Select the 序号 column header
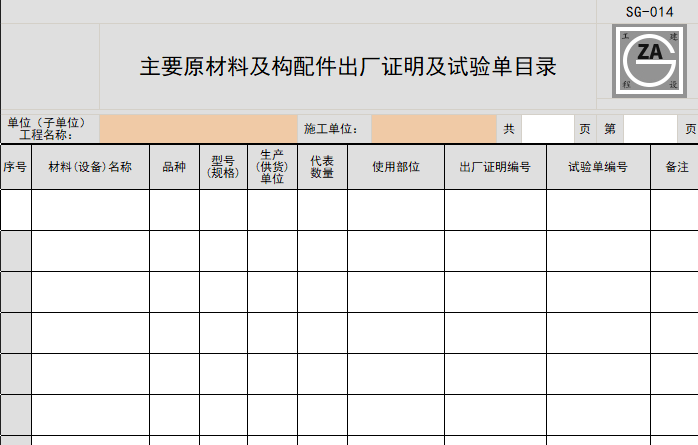The height and width of the screenshot is (445, 698). pos(15,167)
